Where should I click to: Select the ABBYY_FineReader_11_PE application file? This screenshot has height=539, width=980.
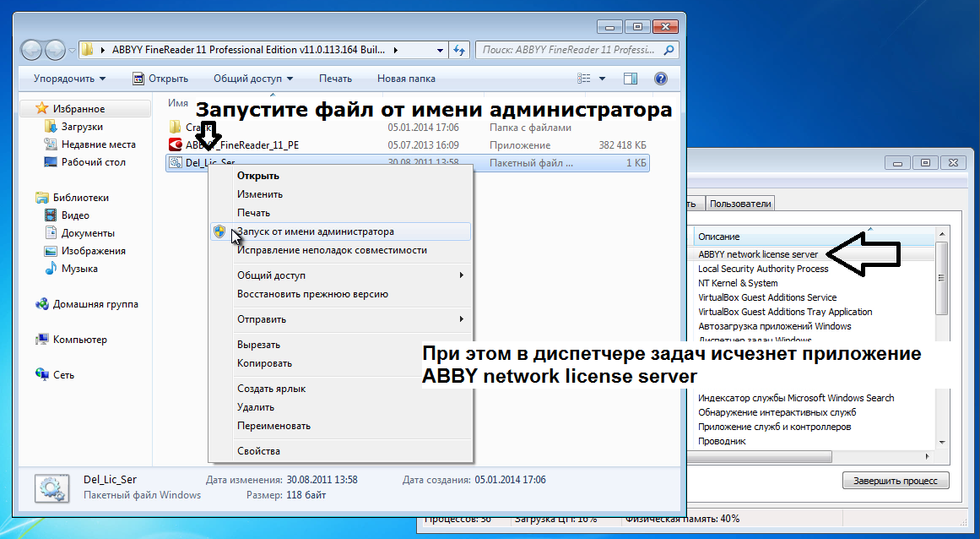click(242, 145)
